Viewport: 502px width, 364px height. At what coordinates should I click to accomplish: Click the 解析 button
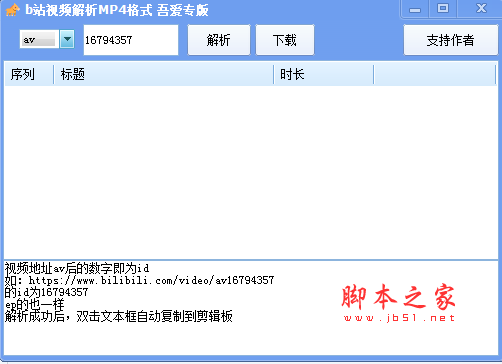click(x=219, y=40)
